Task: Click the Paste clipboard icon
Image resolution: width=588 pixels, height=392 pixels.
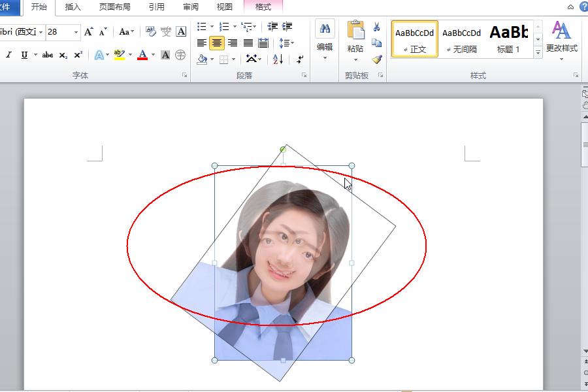Action: [355, 31]
